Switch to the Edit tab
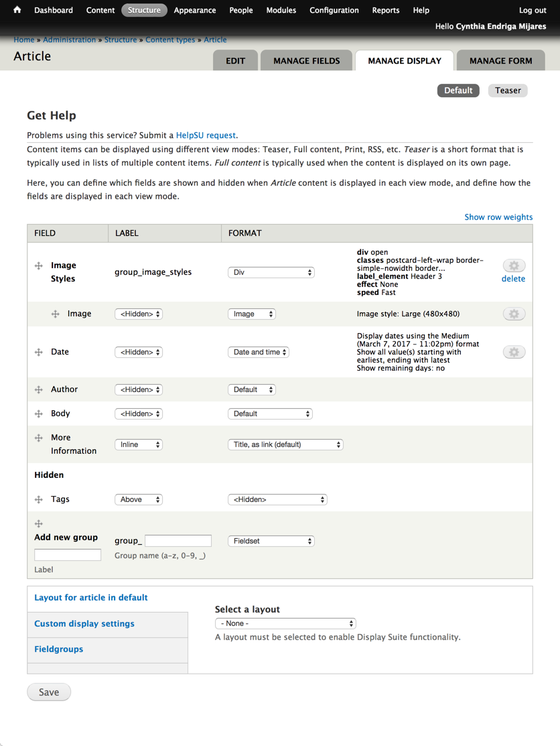 pyautogui.click(x=235, y=60)
